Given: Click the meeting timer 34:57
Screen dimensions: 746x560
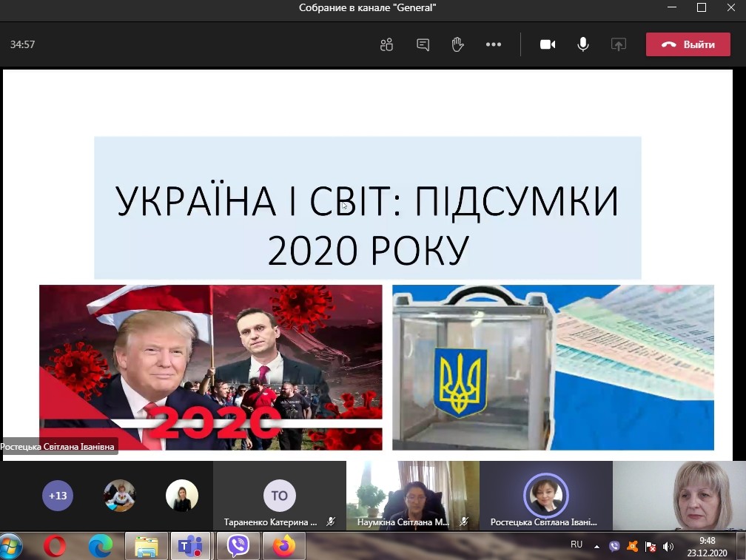Looking at the screenshot, I should (x=22, y=44).
